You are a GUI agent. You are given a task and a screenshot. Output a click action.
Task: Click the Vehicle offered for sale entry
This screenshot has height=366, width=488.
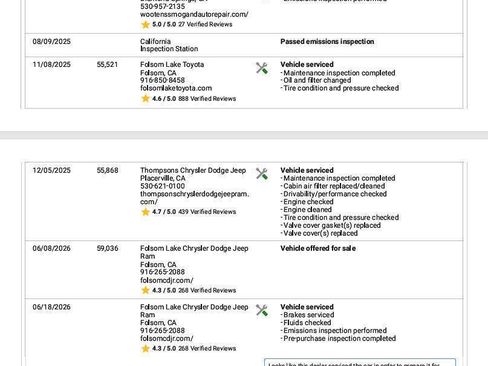tap(318, 248)
